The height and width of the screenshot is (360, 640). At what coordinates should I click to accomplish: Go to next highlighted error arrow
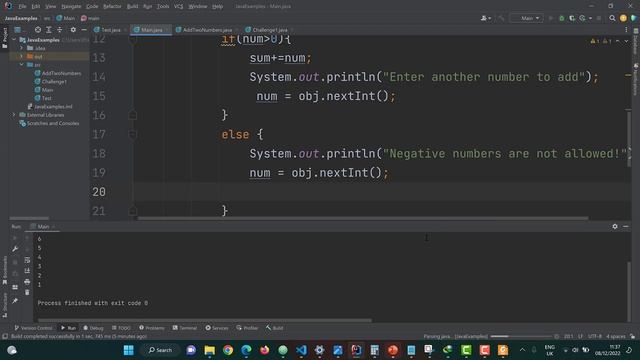[626, 41]
